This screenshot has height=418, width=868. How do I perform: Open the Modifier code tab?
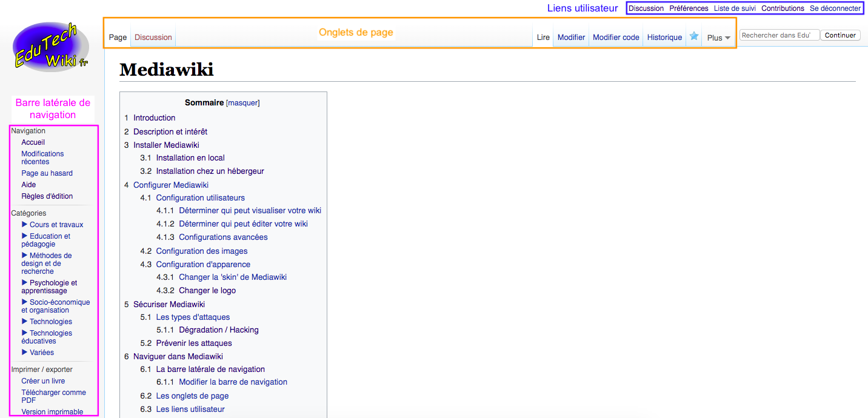tap(616, 37)
